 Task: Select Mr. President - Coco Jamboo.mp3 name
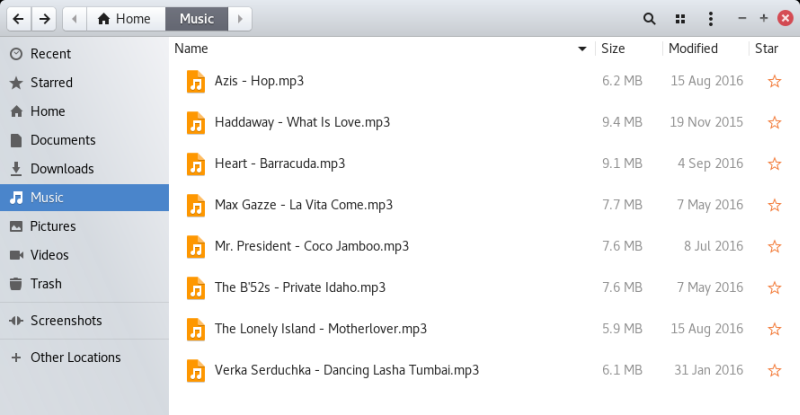pos(312,247)
